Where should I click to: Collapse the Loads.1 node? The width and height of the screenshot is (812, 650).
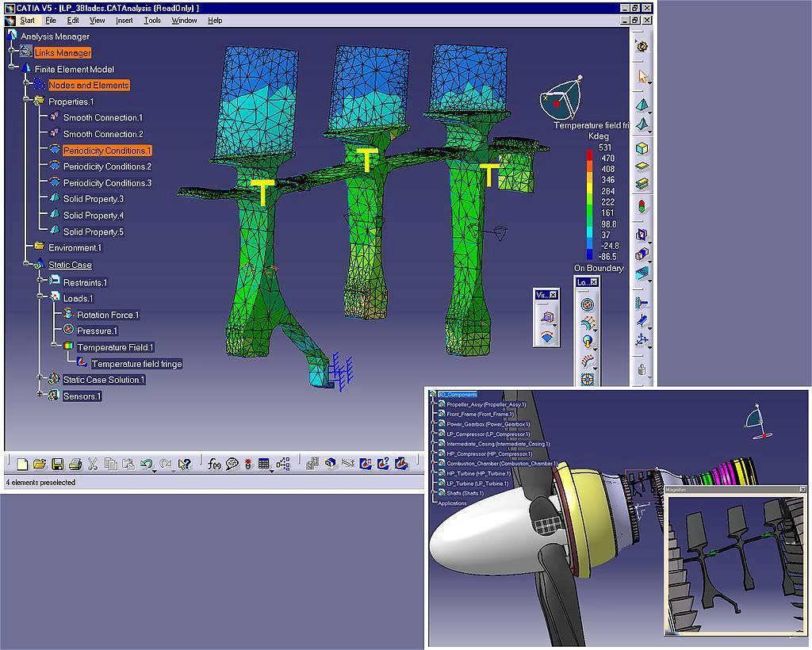click(x=40, y=296)
